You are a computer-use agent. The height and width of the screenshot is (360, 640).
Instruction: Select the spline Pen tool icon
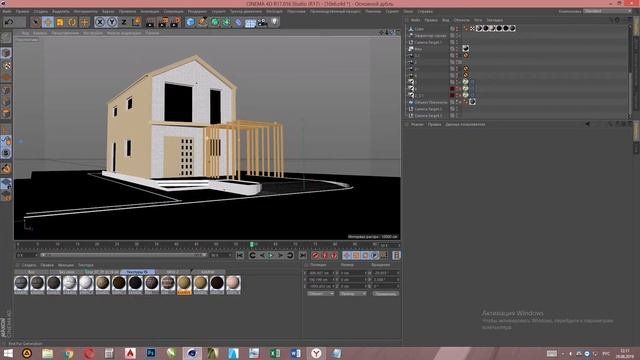pos(202,22)
